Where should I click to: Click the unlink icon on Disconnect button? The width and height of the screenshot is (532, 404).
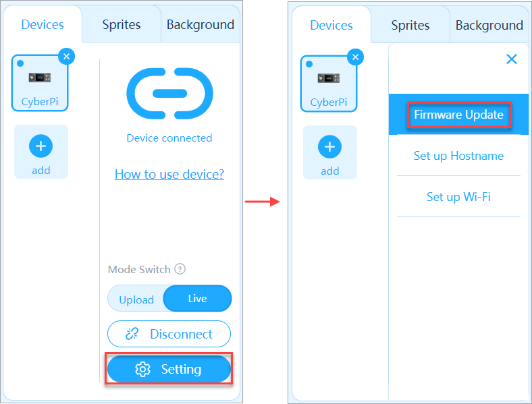pyautogui.click(x=132, y=334)
